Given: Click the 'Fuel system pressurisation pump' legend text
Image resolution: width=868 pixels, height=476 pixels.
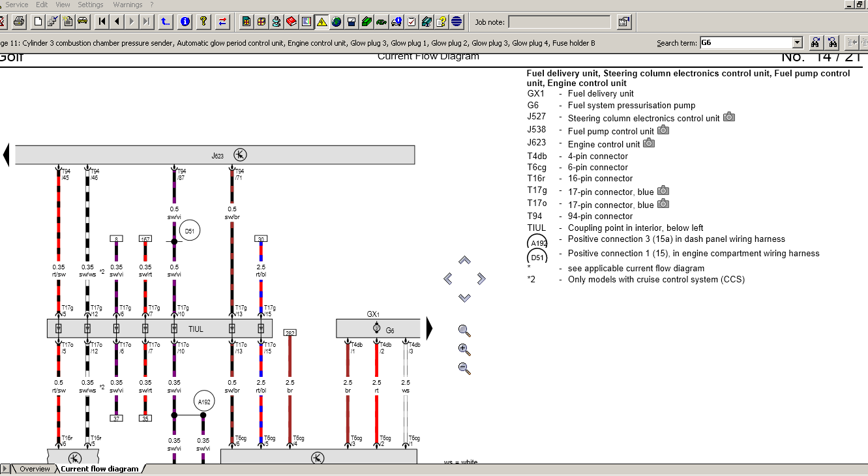Looking at the screenshot, I should 631,106.
